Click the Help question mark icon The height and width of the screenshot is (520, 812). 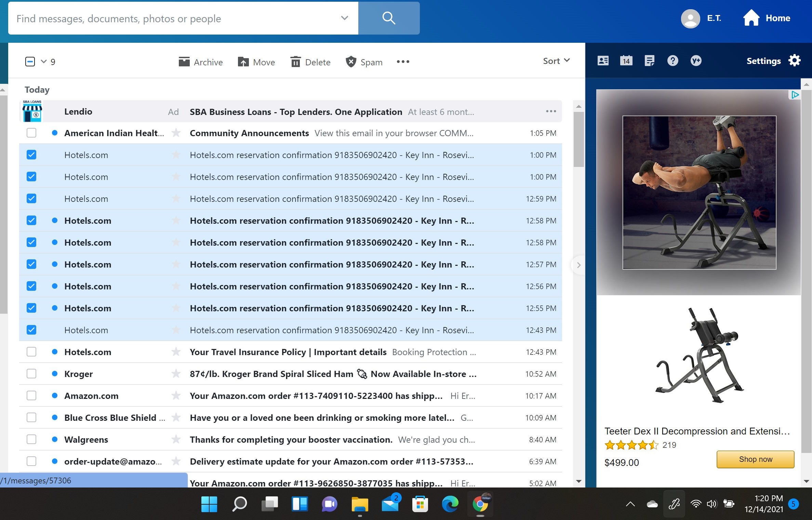(x=673, y=61)
